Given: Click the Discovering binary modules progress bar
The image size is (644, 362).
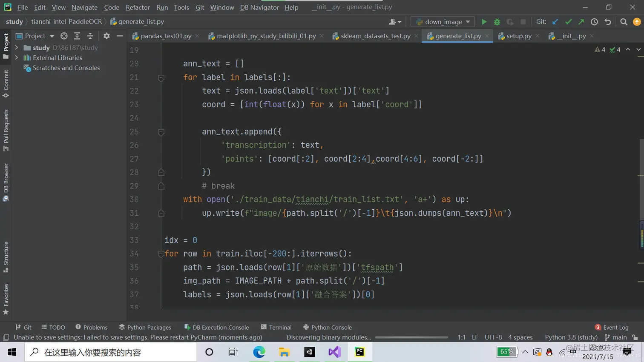Looking at the screenshot, I should (411, 337).
